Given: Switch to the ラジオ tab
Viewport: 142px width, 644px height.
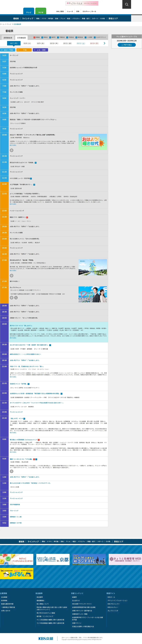Looking at the screenshot, I should click(41, 11).
